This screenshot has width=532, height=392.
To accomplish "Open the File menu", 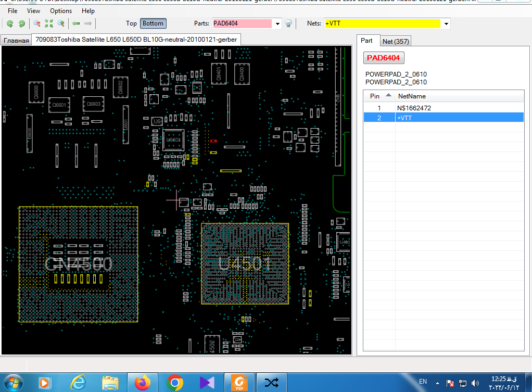I will [12, 11].
